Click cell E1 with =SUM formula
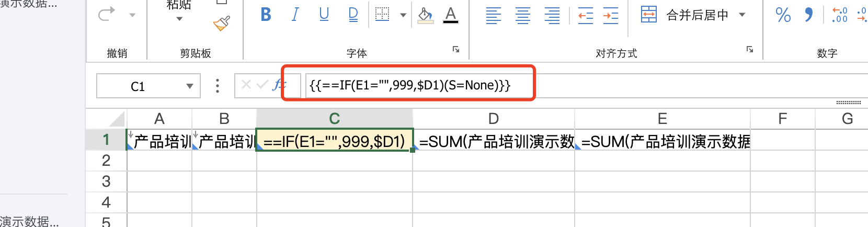Image resolution: width=868 pixels, height=227 pixels. point(663,140)
